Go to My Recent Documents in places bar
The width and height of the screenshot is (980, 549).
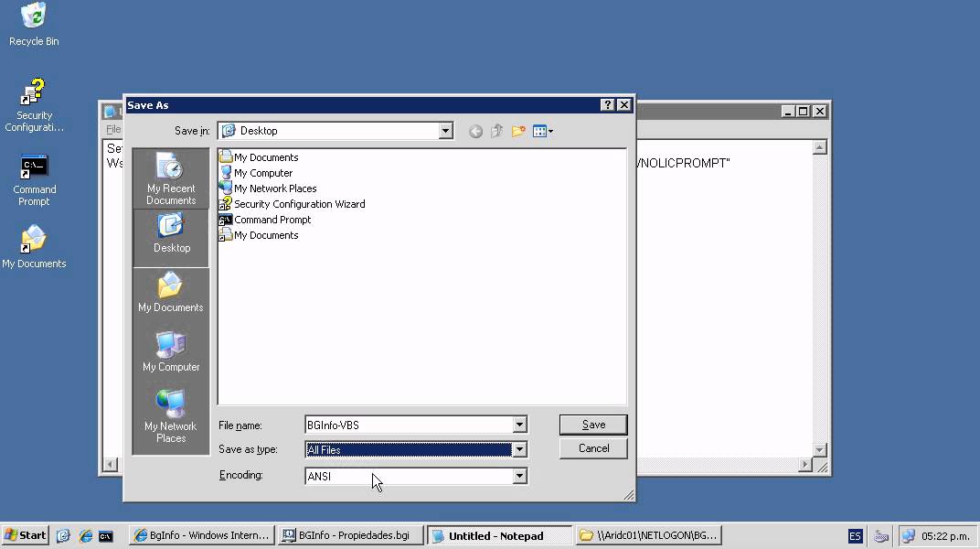[x=171, y=178]
